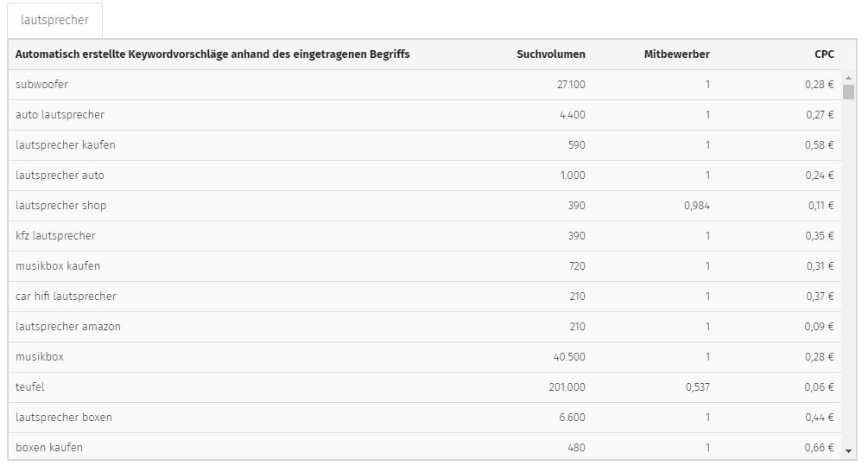Click the CPC column header
Image resolution: width=868 pixels, height=466 pixels.
[824, 54]
